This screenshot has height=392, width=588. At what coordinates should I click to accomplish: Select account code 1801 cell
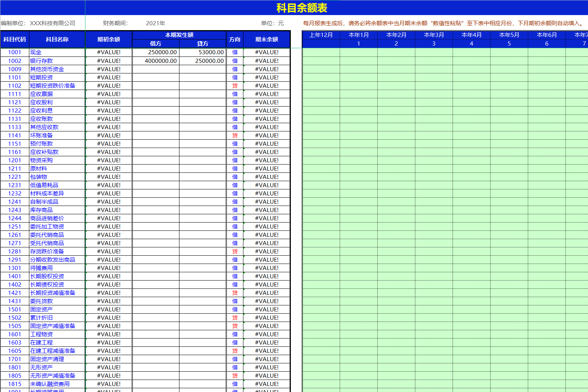click(x=15, y=367)
